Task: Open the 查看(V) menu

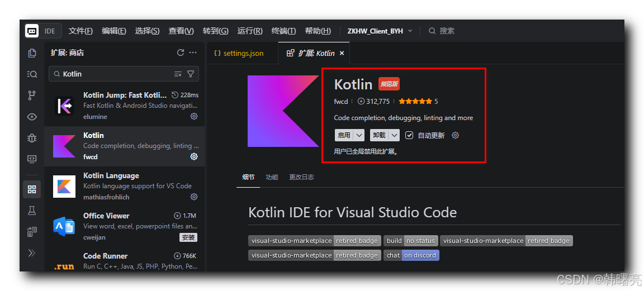Action: tap(181, 31)
